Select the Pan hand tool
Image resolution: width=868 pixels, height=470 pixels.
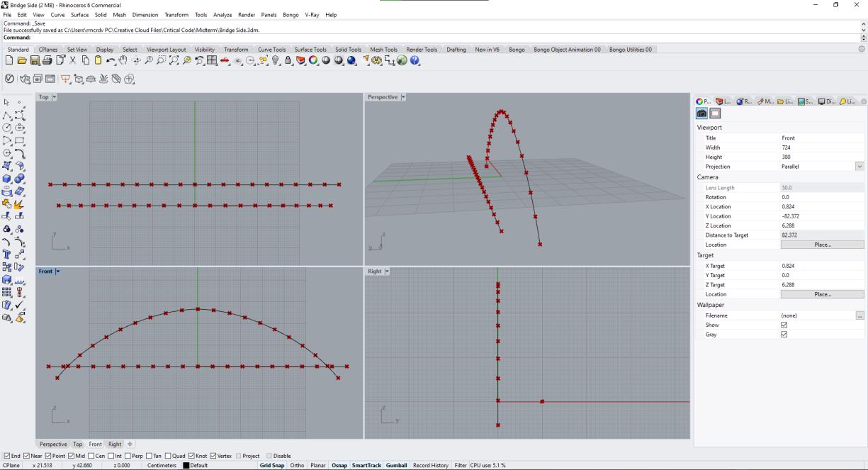coord(124,61)
